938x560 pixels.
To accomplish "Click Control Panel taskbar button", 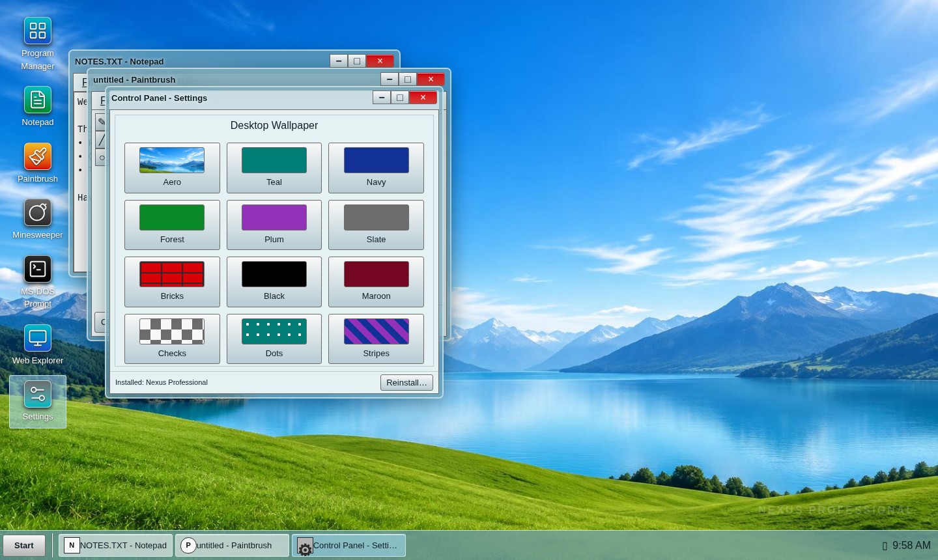I will pos(348,546).
